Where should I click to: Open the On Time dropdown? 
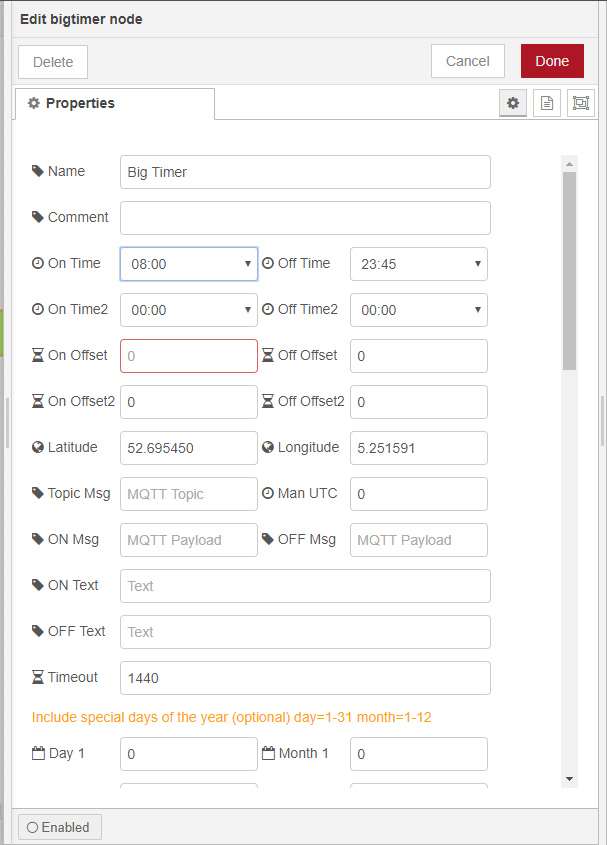pos(189,264)
